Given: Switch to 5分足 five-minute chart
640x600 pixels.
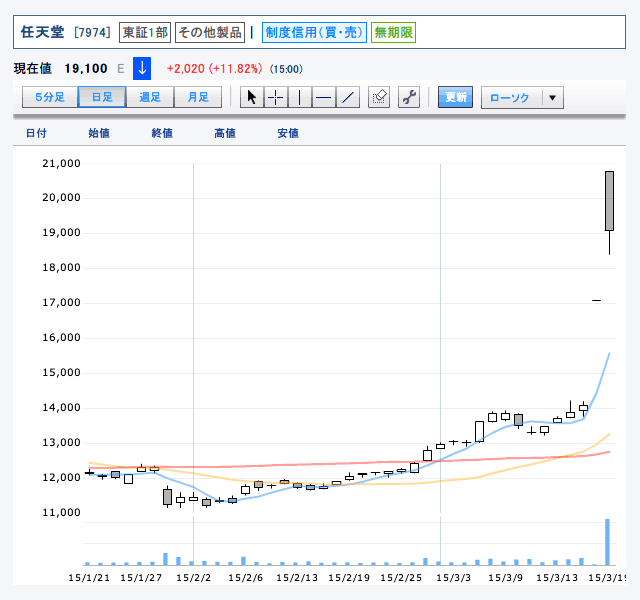Looking at the screenshot, I should [x=50, y=97].
